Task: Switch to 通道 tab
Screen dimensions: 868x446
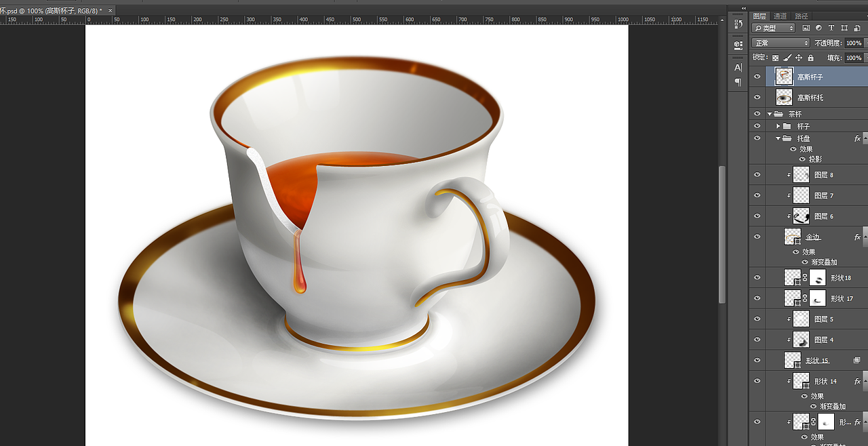Action: (781, 16)
